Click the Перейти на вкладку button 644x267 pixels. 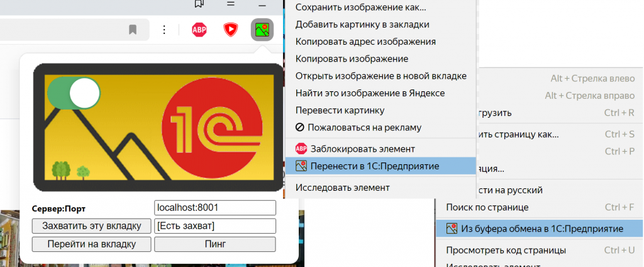(x=92, y=244)
